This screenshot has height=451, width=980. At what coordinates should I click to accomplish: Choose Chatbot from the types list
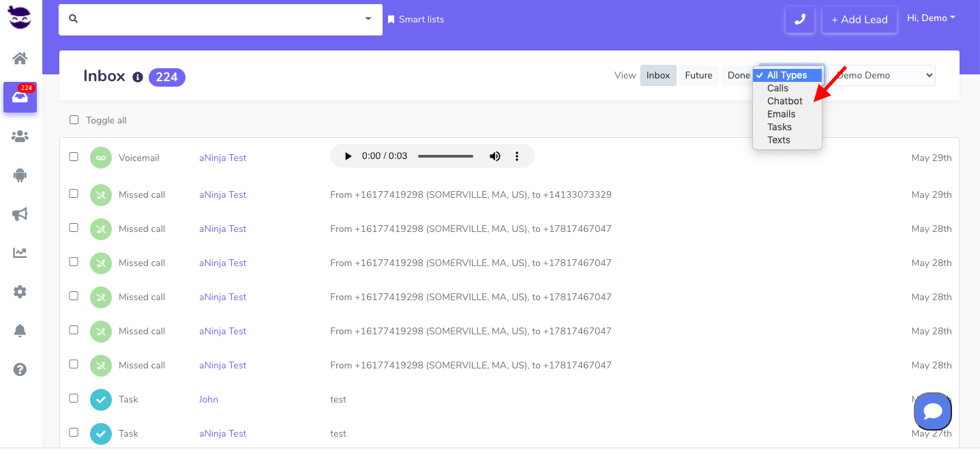click(x=784, y=101)
